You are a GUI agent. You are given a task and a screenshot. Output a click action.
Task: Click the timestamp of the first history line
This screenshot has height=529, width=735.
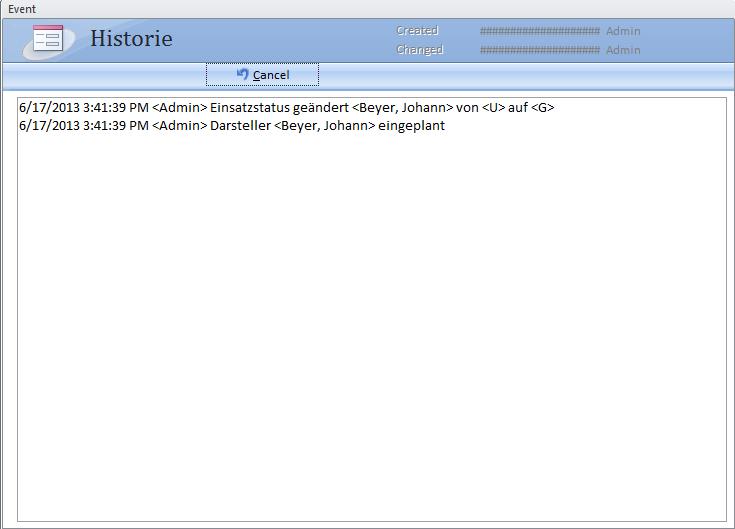click(83, 107)
